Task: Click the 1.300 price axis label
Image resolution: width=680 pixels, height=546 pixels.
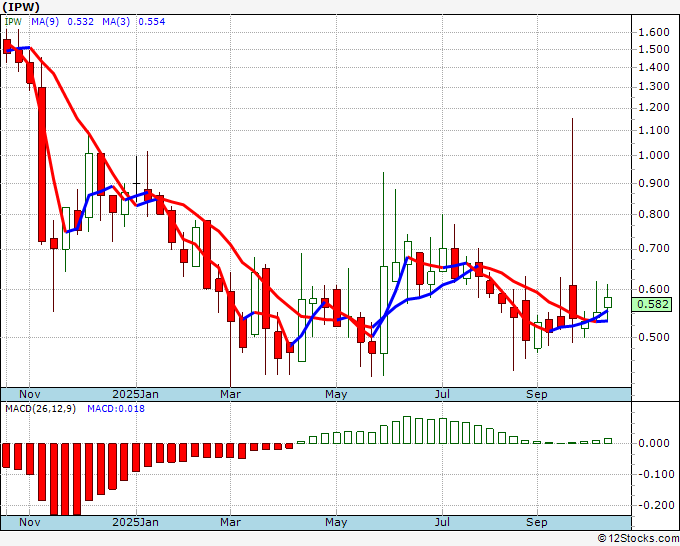Action: click(x=654, y=86)
